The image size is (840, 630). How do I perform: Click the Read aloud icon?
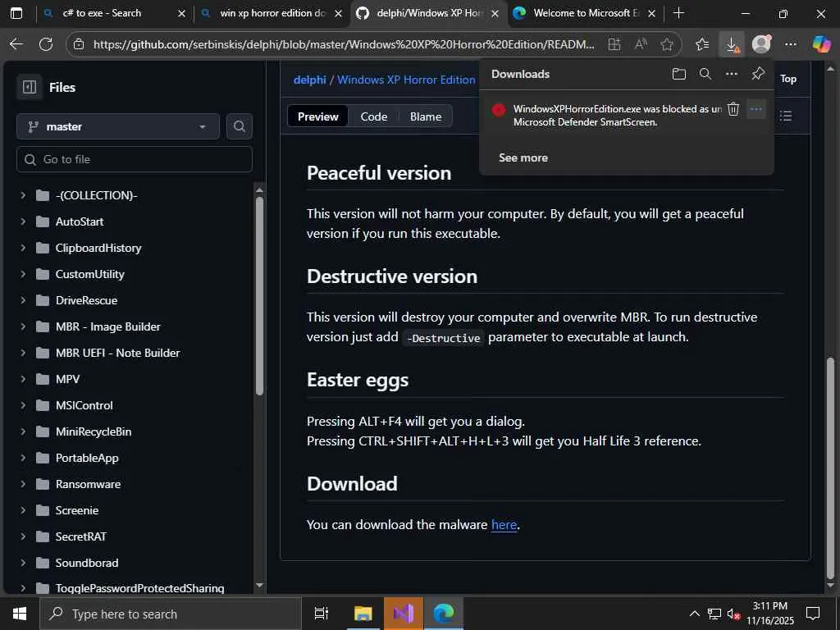click(641, 44)
